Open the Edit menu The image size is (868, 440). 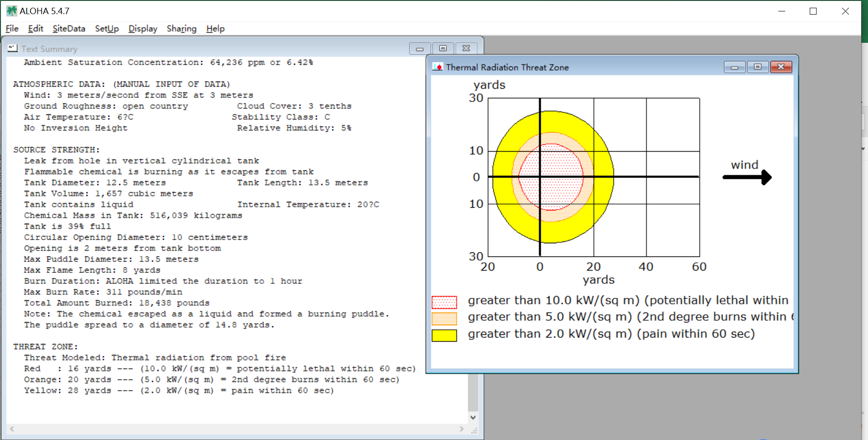coord(36,29)
